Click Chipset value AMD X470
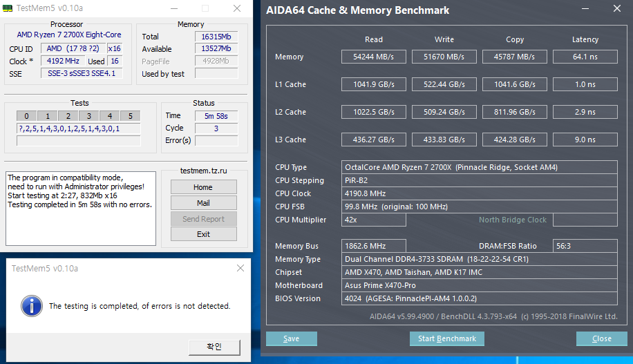Screen dimensions: 633x364 click(479, 272)
